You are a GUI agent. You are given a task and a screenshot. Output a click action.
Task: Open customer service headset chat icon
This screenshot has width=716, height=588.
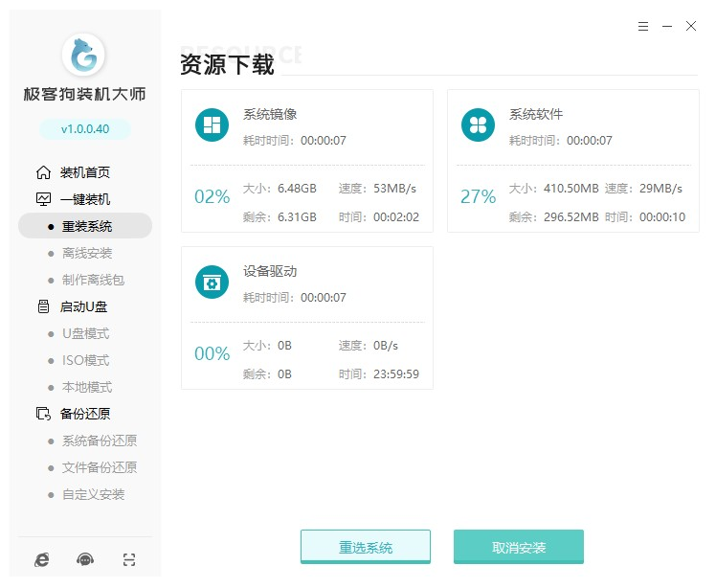pos(85,560)
